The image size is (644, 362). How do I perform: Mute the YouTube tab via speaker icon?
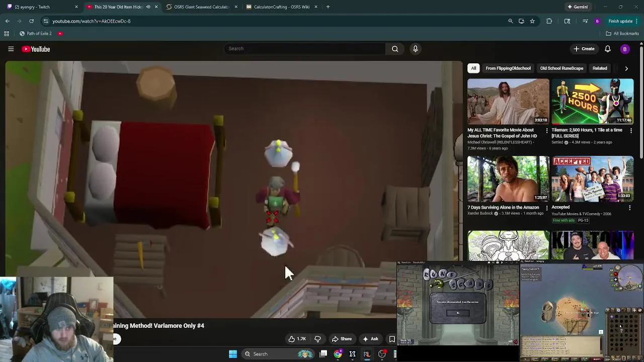pyautogui.click(x=148, y=7)
